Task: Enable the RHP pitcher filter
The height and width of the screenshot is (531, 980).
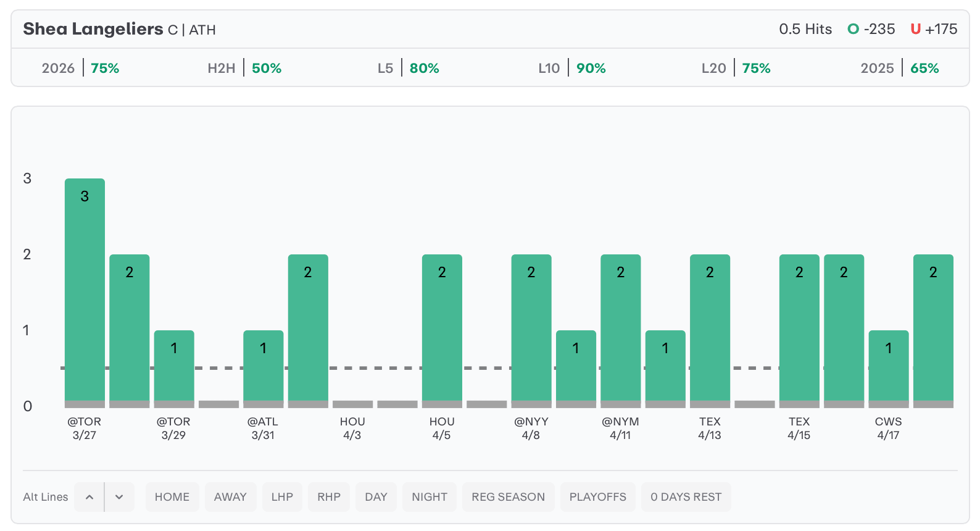Action: coord(329,497)
